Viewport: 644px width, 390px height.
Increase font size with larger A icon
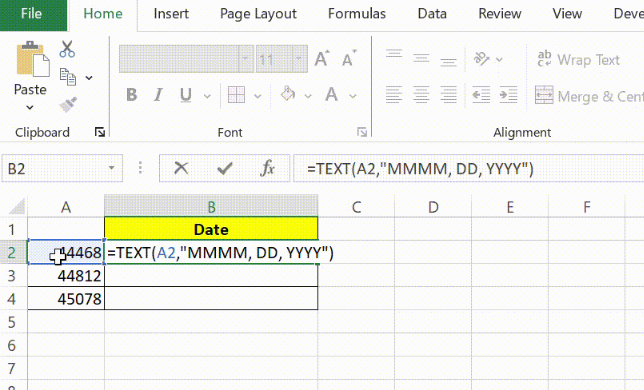(x=322, y=59)
